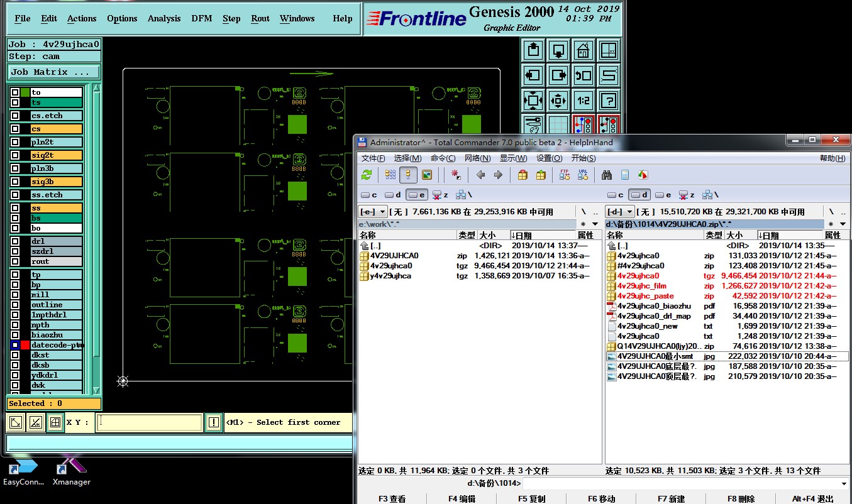
Task: Click the URL download toolbar icon
Action: [x=583, y=175]
